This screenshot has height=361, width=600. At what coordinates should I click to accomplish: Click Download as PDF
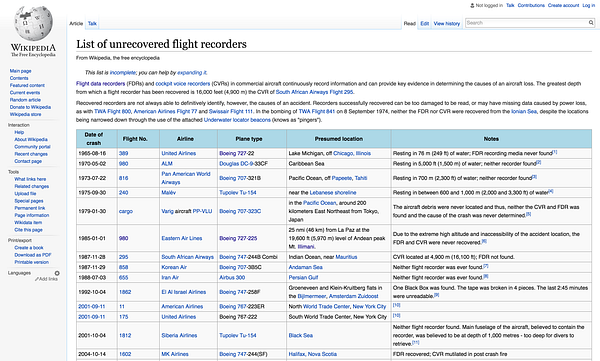tap(33, 255)
